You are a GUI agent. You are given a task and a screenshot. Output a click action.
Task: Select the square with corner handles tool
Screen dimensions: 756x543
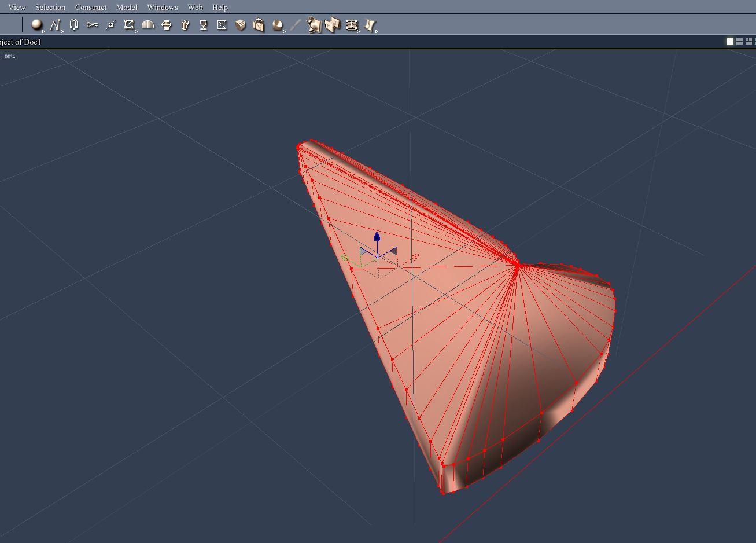pos(129,25)
